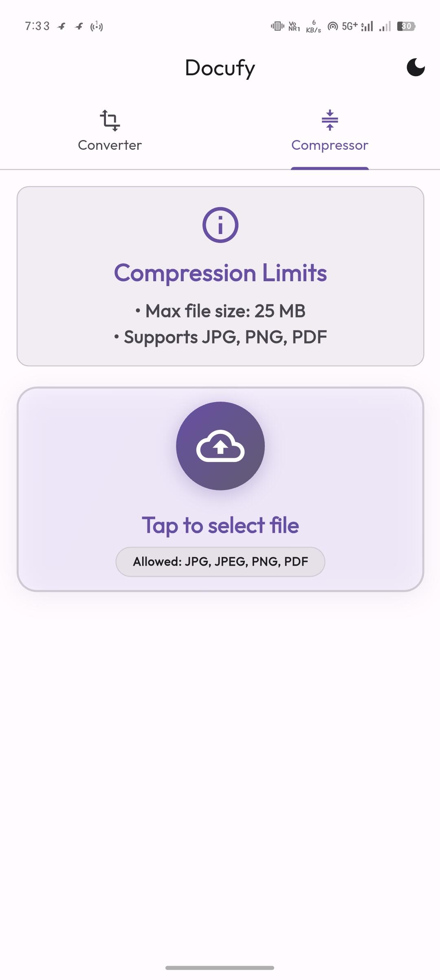The height and width of the screenshot is (980, 440).
Task: Click the Docufy app title
Action: pyautogui.click(x=220, y=68)
